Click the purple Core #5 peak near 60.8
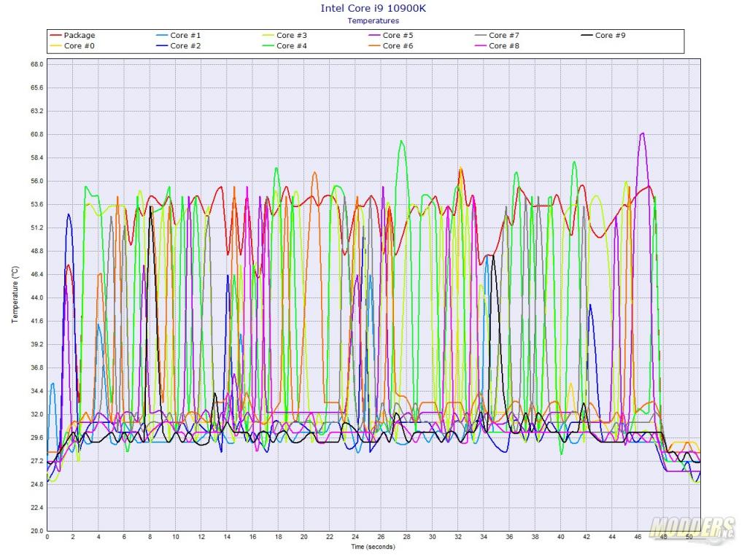 point(642,134)
